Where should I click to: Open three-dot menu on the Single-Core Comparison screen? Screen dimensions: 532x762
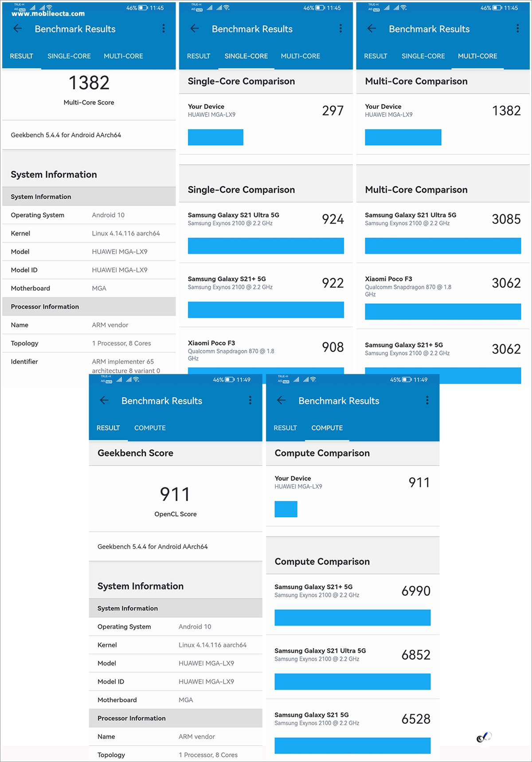(x=340, y=29)
